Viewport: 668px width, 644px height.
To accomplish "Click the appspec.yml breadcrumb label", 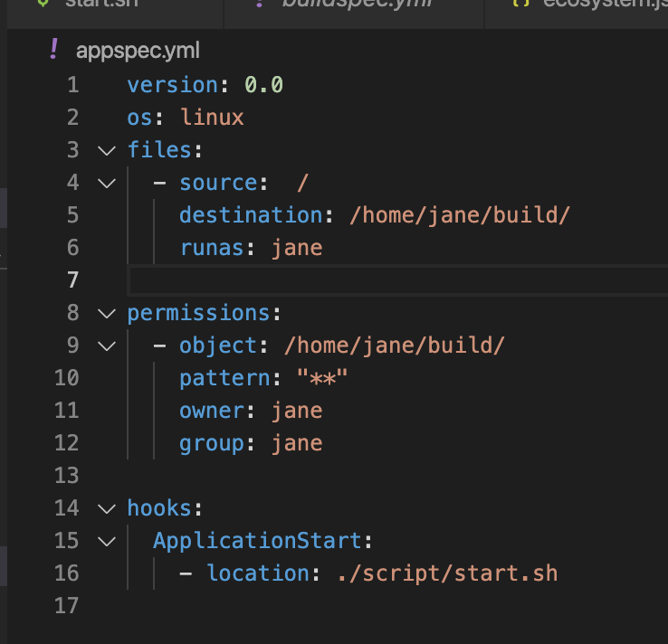I will coord(138,51).
